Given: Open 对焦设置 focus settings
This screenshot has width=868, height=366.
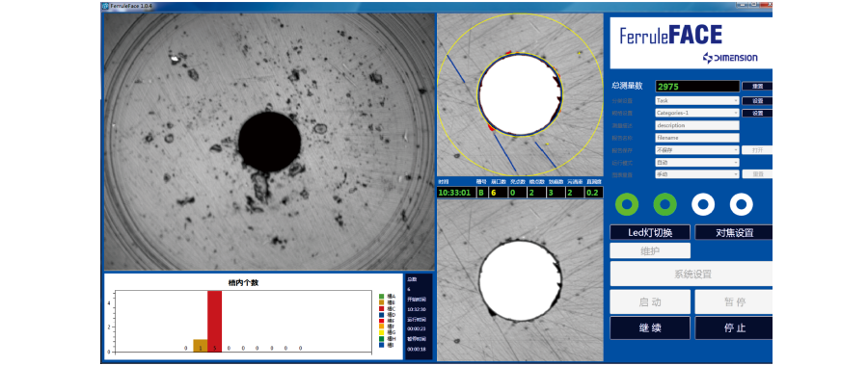Looking at the screenshot, I should click(x=733, y=232).
